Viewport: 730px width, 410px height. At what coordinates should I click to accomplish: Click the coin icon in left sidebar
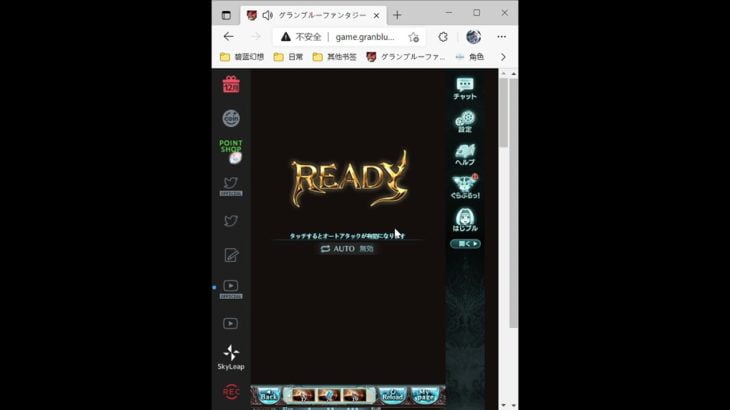(x=231, y=118)
